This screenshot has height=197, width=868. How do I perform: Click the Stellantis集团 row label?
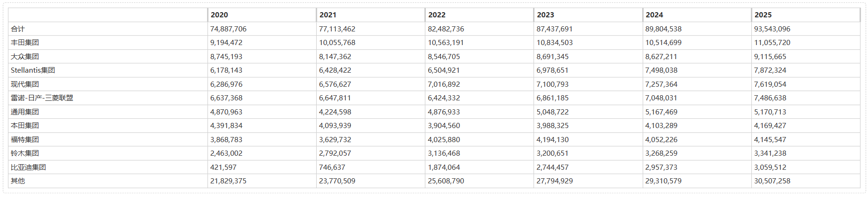click(x=33, y=70)
